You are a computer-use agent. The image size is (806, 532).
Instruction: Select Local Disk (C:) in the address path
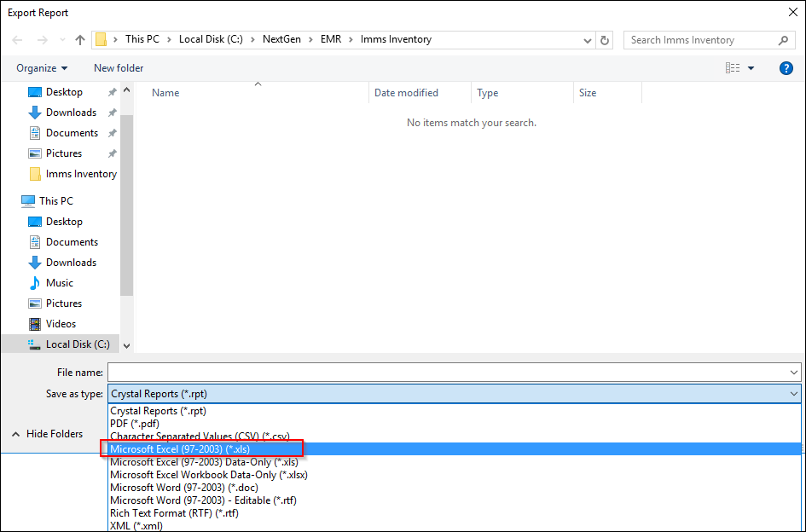[211, 39]
